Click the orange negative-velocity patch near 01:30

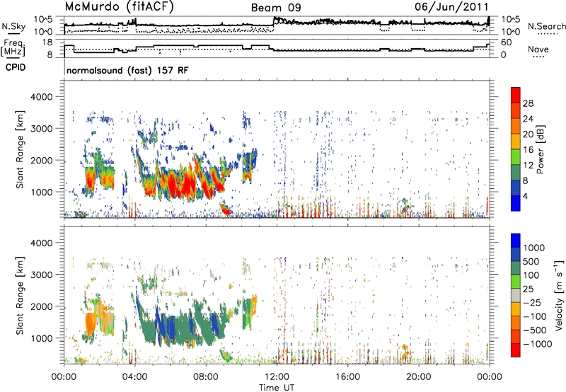click(x=90, y=324)
